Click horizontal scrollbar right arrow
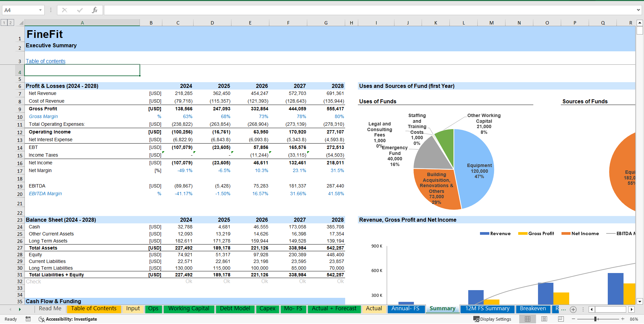This screenshot has width=644, height=324. click(632, 309)
